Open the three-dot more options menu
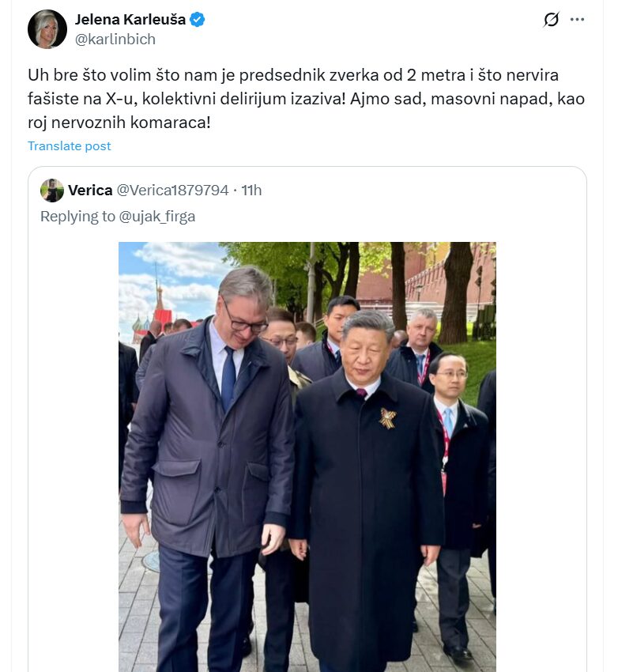Screen dimensions: 618x672 coord(577,19)
